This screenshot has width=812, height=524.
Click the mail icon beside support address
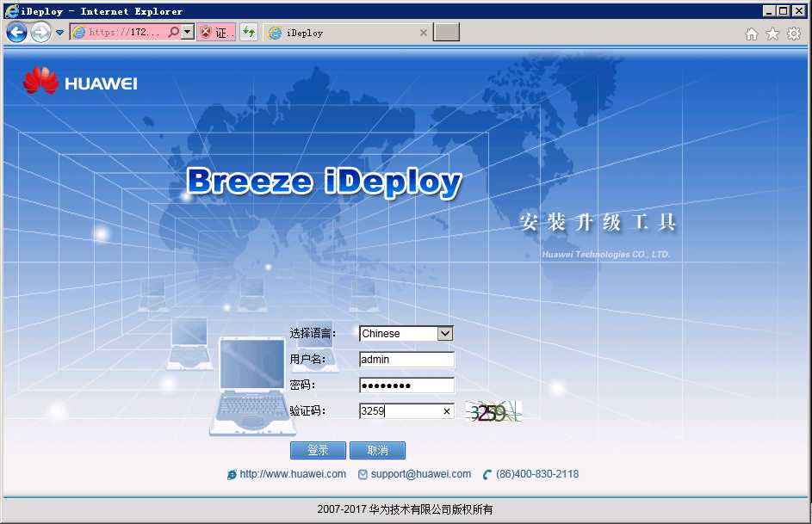(363, 474)
